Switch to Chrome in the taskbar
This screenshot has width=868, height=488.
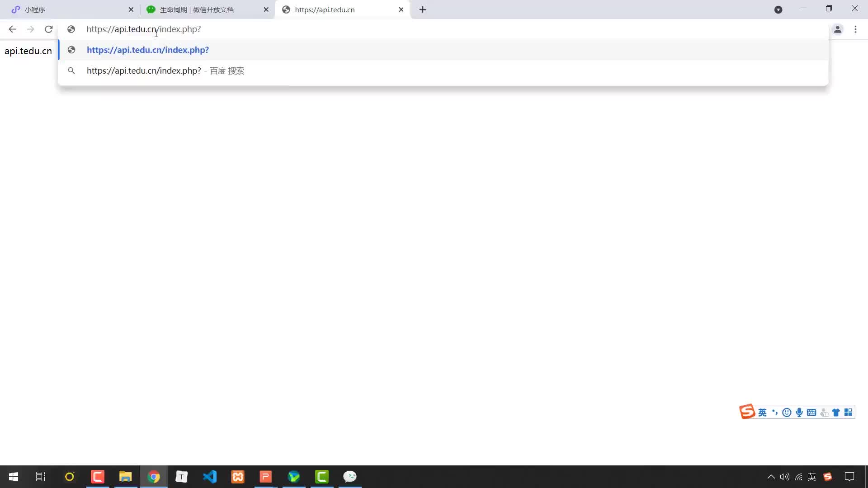pyautogui.click(x=154, y=477)
